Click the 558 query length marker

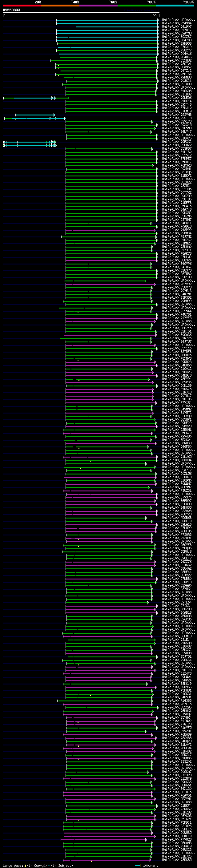click(155, 15)
